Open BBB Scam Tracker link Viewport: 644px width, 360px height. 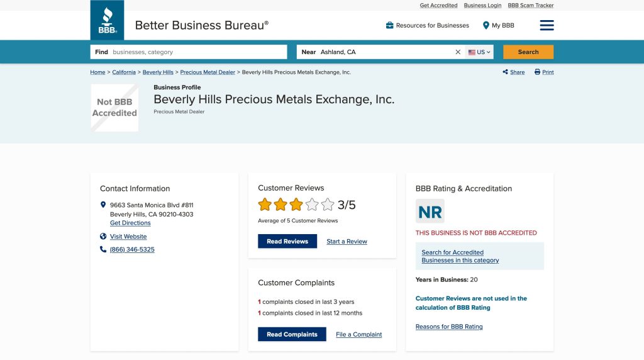pyautogui.click(x=531, y=6)
